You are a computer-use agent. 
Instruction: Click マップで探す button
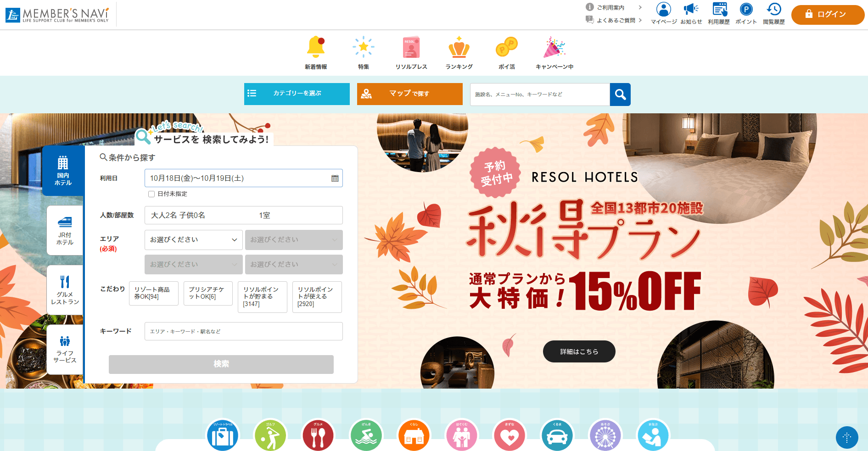point(410,94)
